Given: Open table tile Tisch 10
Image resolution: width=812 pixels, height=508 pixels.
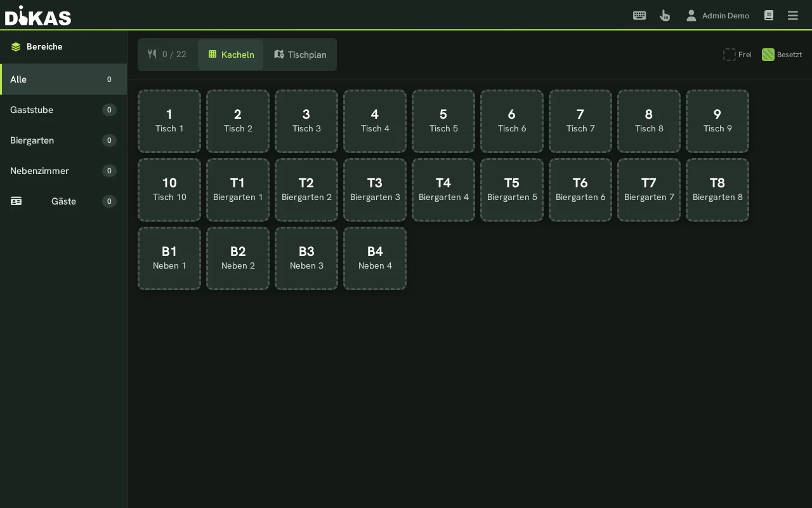Looking at the screenshot, I should click(x=169, y=190).
